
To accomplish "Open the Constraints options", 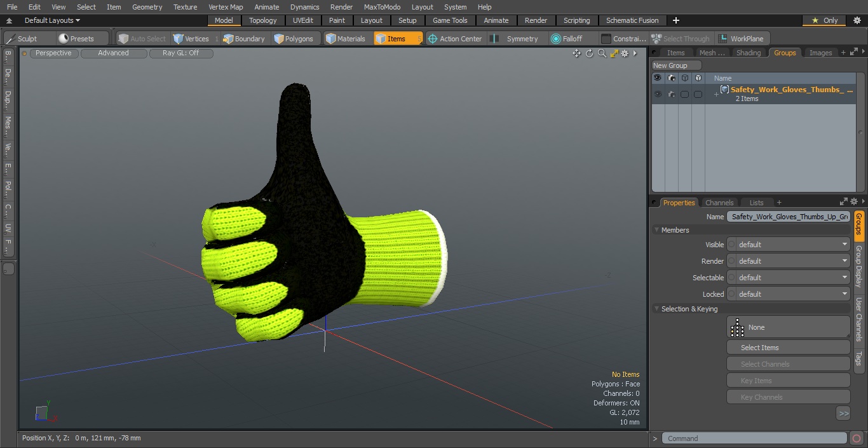I will point(623,39).
